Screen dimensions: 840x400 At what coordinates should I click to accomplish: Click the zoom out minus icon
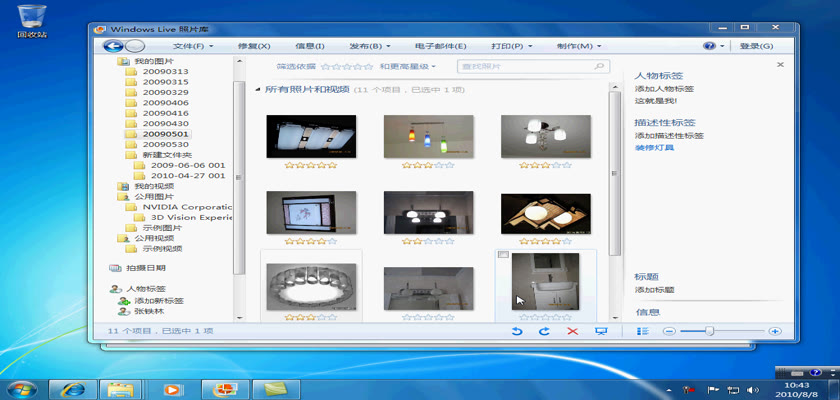coord(669,331)
